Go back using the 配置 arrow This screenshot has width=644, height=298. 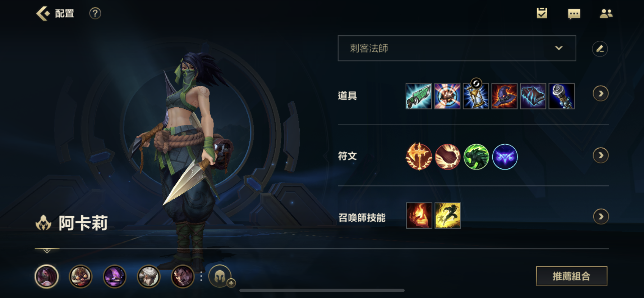click(x=43, y=14)
